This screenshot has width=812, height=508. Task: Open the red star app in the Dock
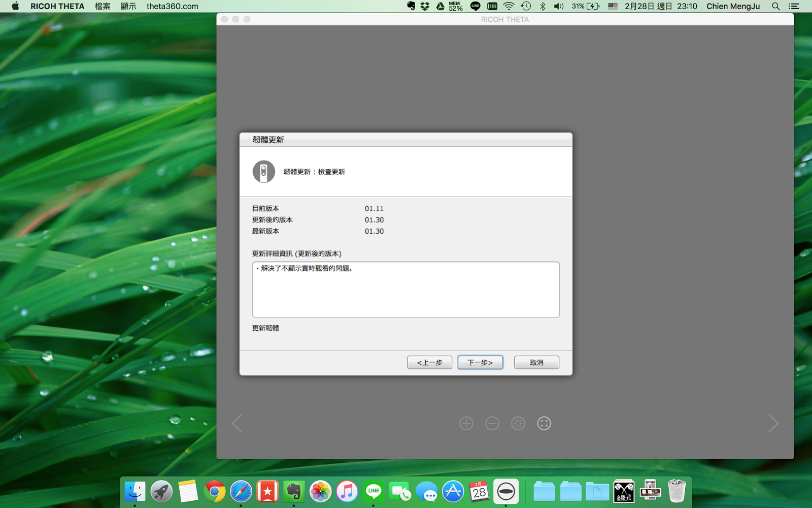click(x=267, y=491)
